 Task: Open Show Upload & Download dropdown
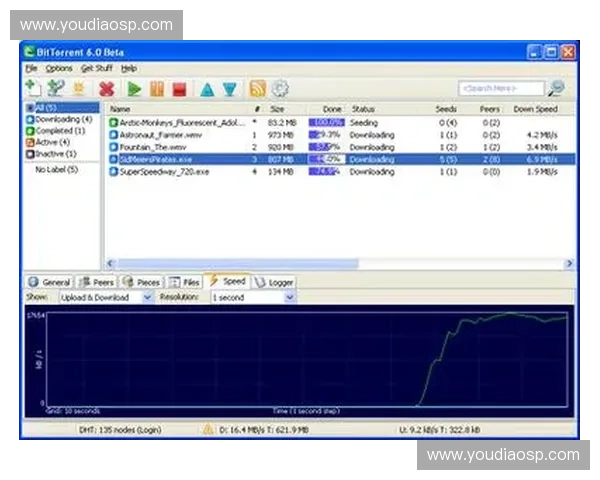coord(106,297)
